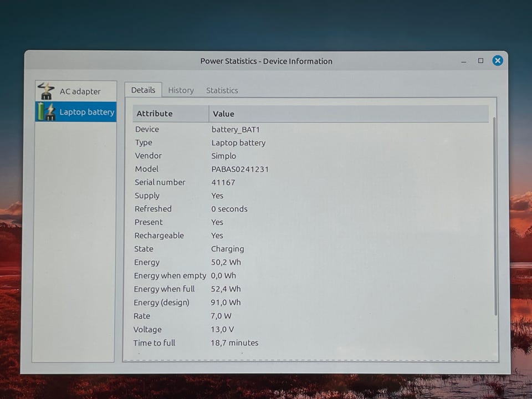Select the AC adapter device entry
This screenshot has width=532, height=399.
76,91
